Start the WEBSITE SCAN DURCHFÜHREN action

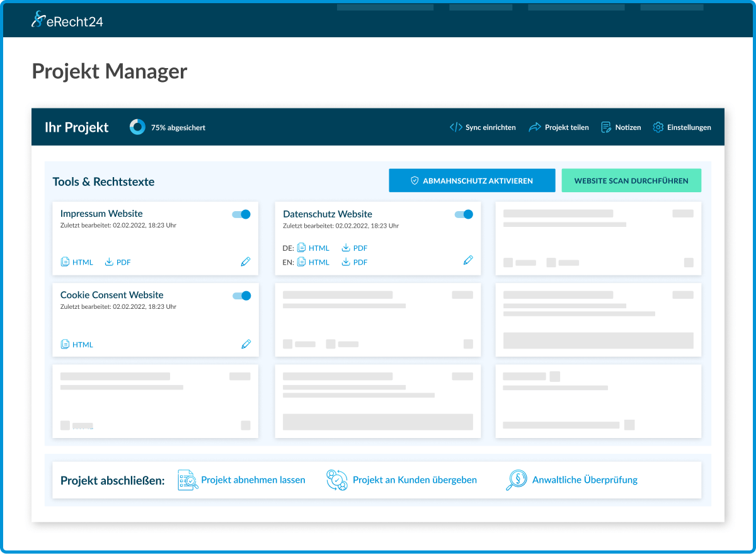pyautogui.click(x=631, y=180)
